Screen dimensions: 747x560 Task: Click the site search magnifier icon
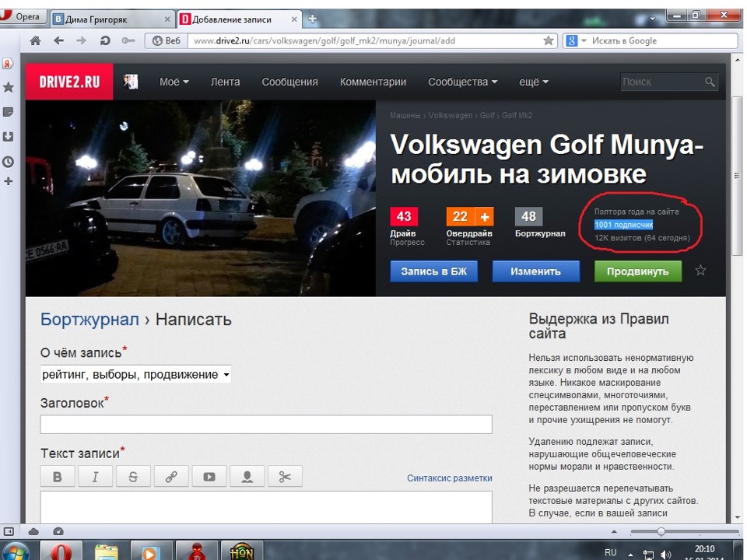[x=710, y=82]
